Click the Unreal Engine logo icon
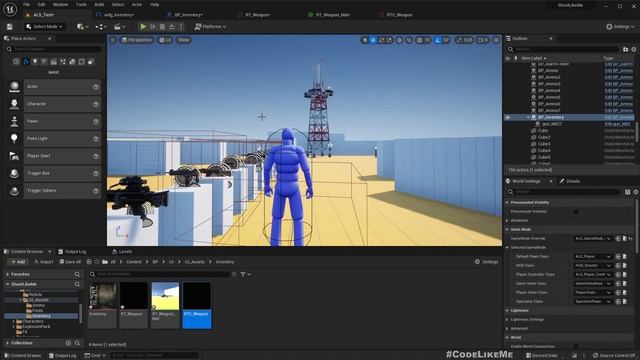The height and width of the screenshot is (360, 640). point(10,9)
